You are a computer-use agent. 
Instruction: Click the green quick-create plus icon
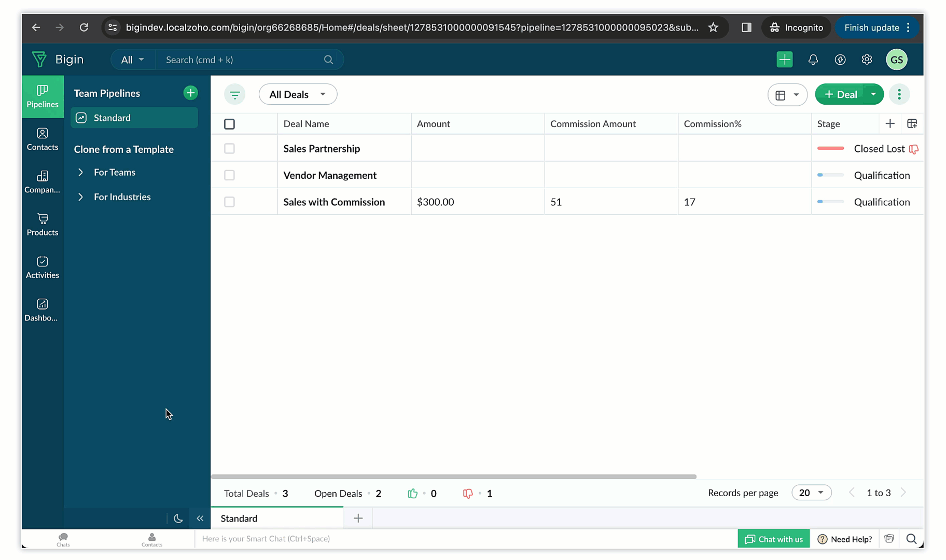coord(785,60)
